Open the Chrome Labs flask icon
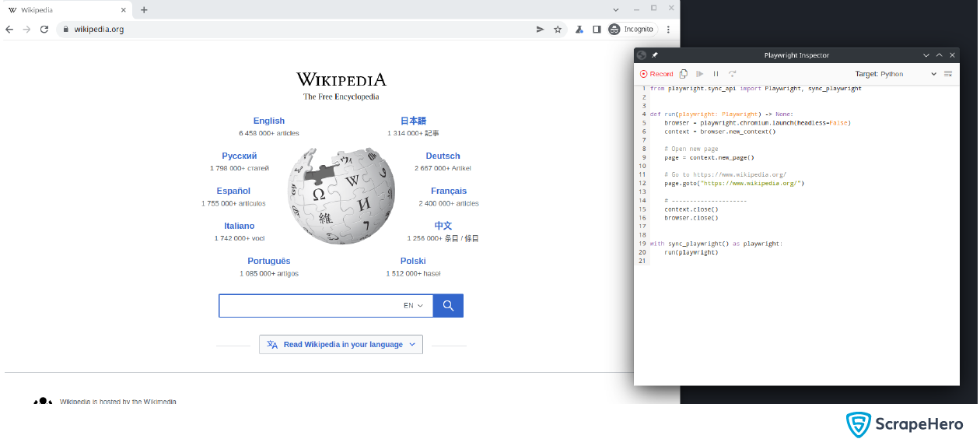The image size is (980, 446). coord(579,30)
